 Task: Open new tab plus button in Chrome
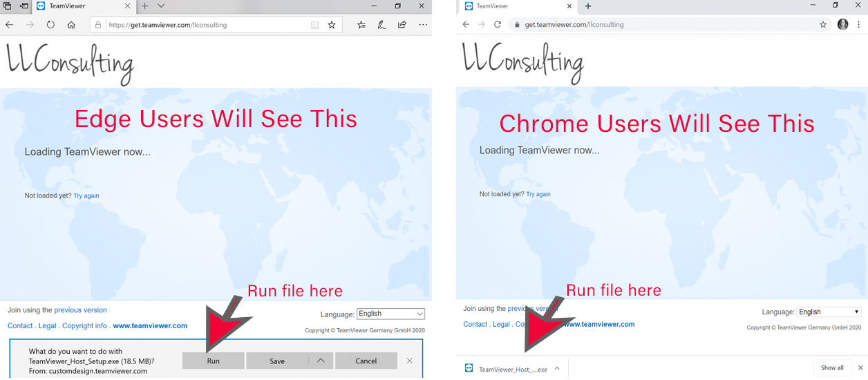(588, 6)
